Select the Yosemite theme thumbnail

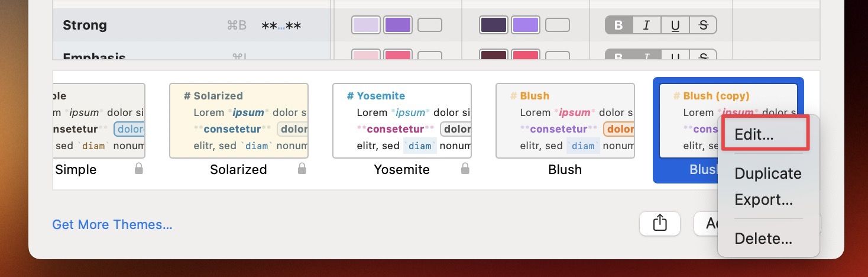pos(402,121)
